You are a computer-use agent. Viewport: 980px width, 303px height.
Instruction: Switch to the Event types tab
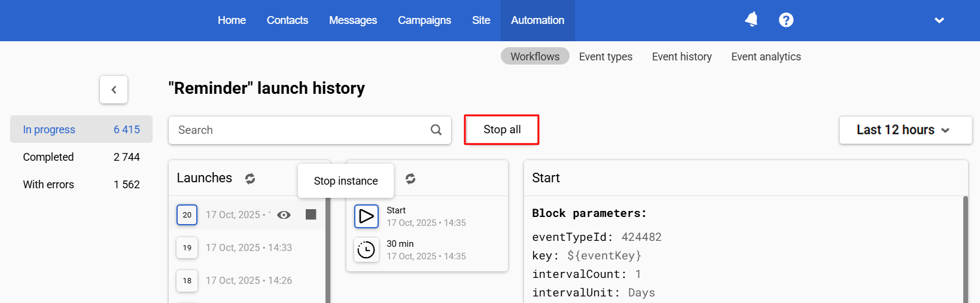point(605,56)
